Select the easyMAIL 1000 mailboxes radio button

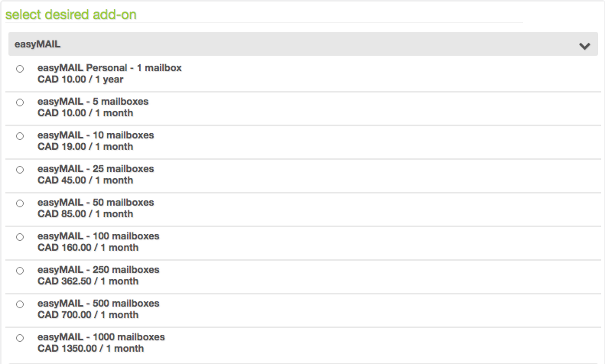click(20, 338)
